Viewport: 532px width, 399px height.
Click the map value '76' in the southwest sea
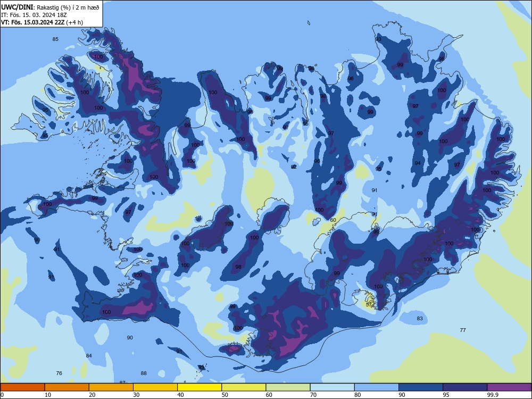pyautogui.click(x=59, y=373)
